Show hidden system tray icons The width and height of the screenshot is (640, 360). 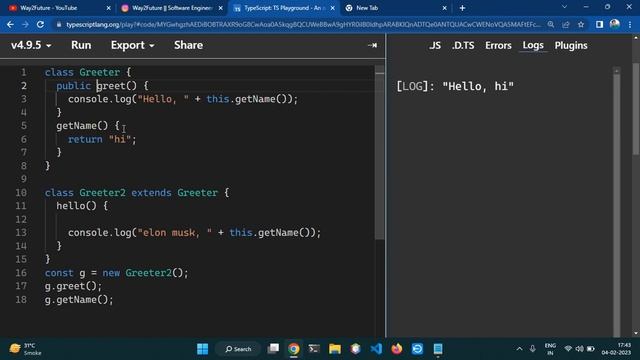coord(519,349)
